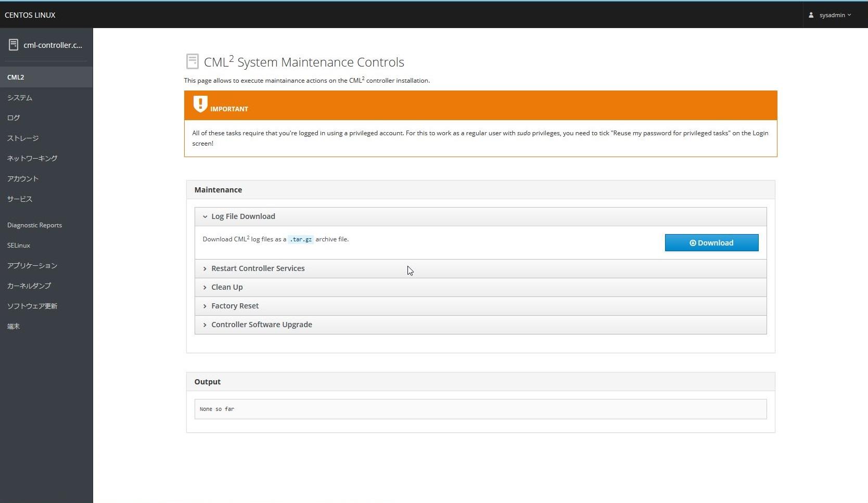Click the .tar.gz code label
Screen dimensions: 868x503
click(301, 239)
